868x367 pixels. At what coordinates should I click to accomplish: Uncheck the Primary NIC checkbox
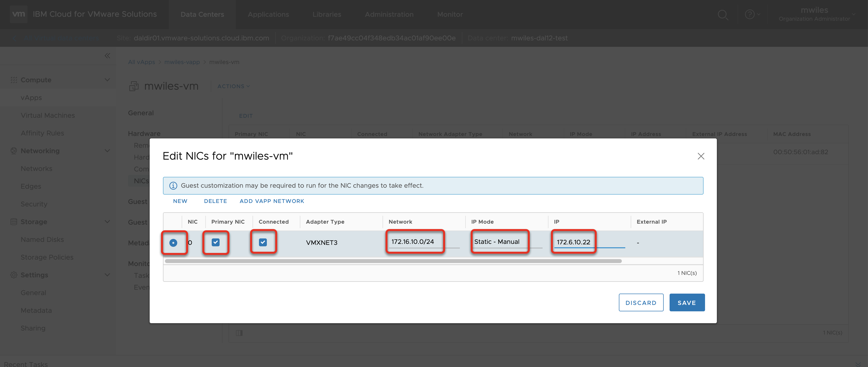216,242
